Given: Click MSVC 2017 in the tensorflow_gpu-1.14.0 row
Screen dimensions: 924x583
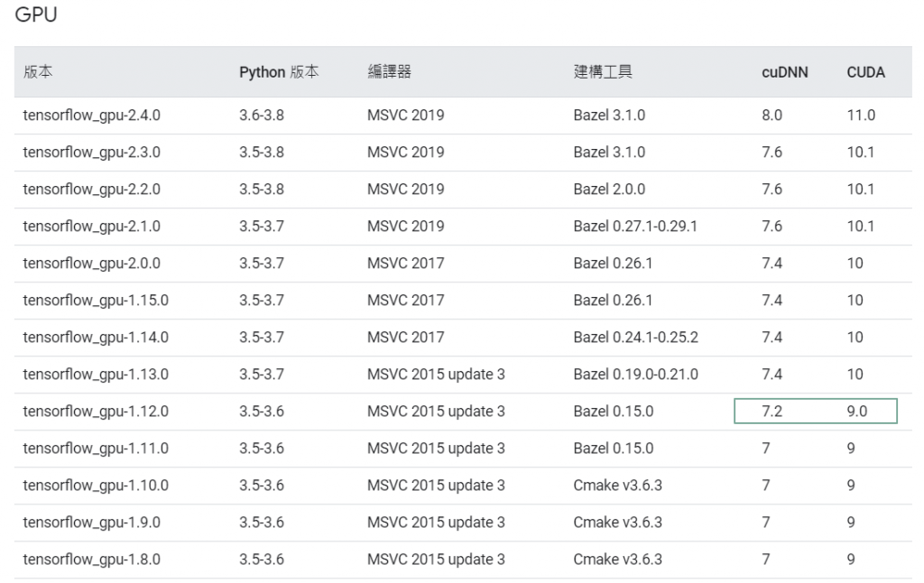Looking at the screenshot, I should [405, 338].
